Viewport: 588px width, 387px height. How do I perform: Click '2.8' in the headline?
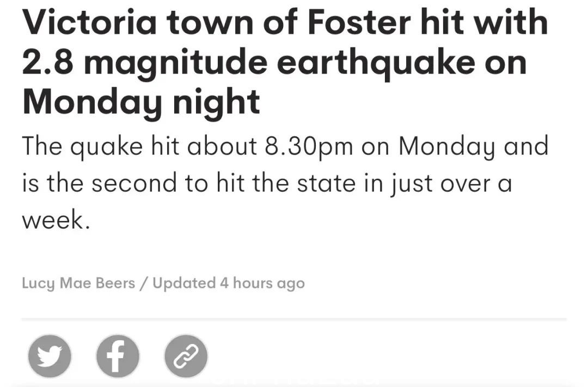pyautogui.click(x=47, y=63)
